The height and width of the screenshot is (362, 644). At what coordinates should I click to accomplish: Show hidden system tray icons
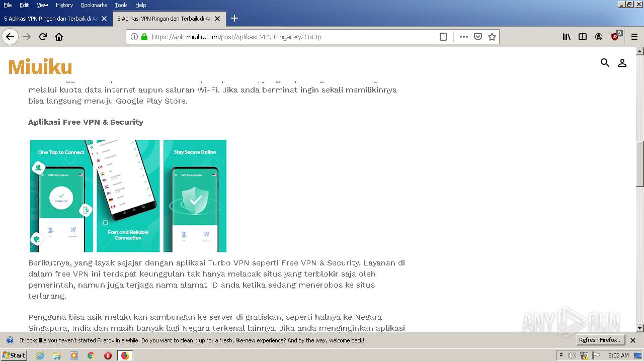coord(561,355)
